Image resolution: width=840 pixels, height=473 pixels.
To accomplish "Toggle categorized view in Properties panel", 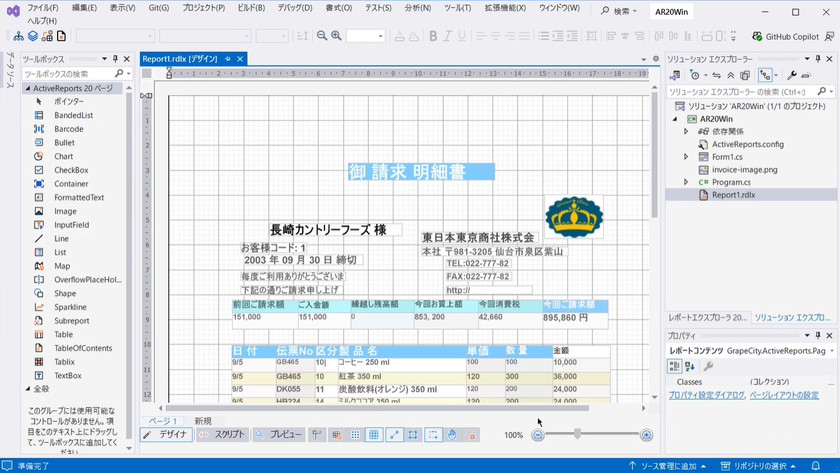I will click(x=675, y=367).
